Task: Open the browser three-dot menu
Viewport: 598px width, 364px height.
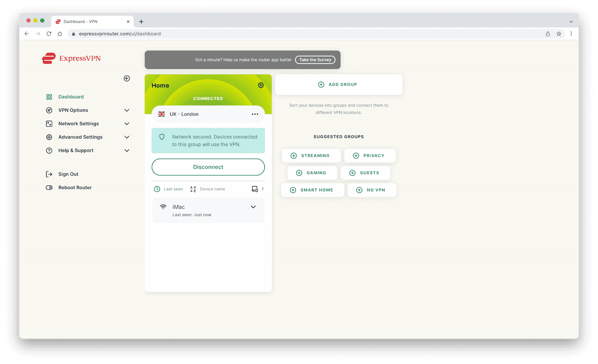Action: [571, 34]
